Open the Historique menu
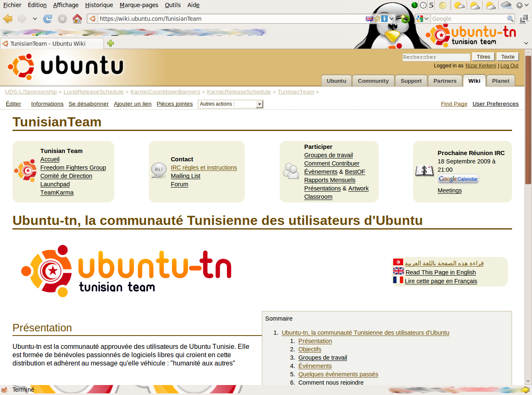Image resolution: width=532 pixels, height=395 pixels. tap(99, 5)
